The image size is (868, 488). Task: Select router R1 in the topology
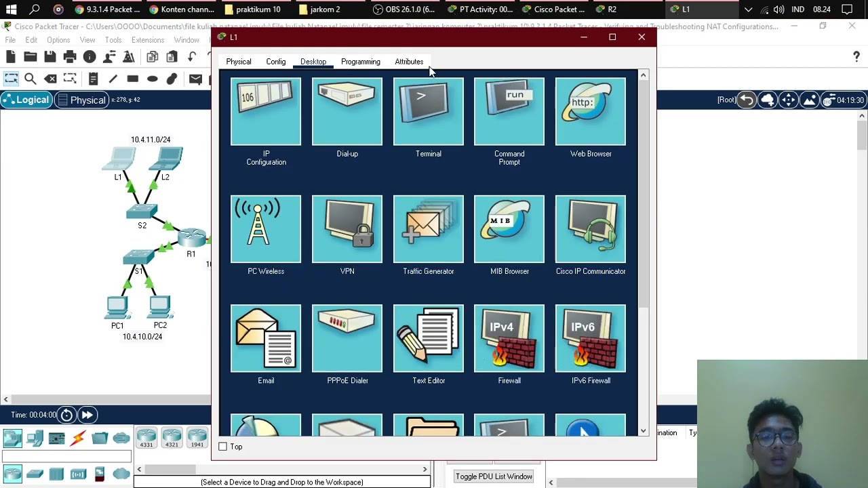point(193,238)
